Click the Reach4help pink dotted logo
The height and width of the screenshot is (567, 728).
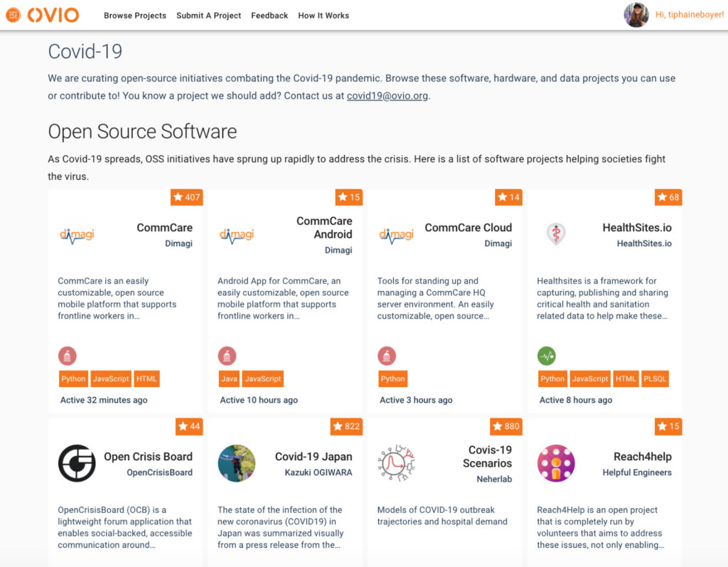pyautogui.click(x=556, y=463)
